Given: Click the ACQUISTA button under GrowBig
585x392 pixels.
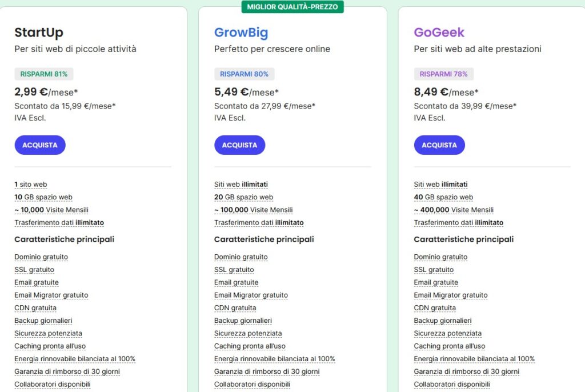Looking at the screenshot, I should click(239, 145).
